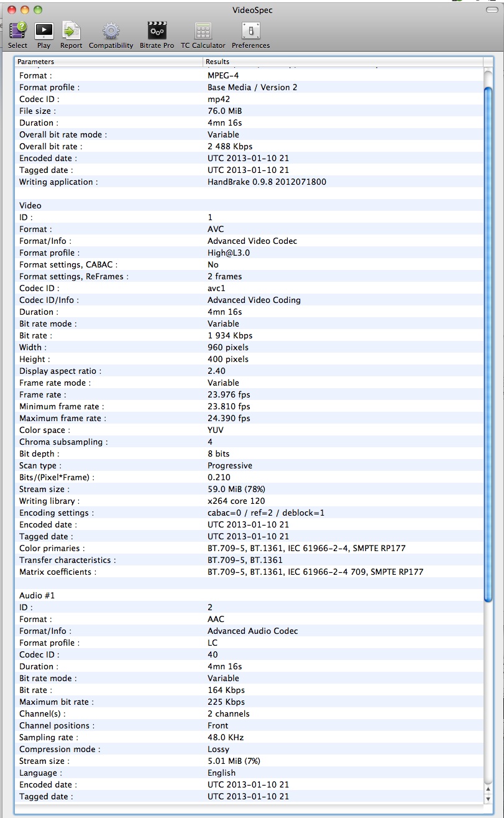504x818 pixels.
Task: Select the Stream size '59.0 MiB (78%)' value
Action: pyautogui.click(x=236, y=489)
